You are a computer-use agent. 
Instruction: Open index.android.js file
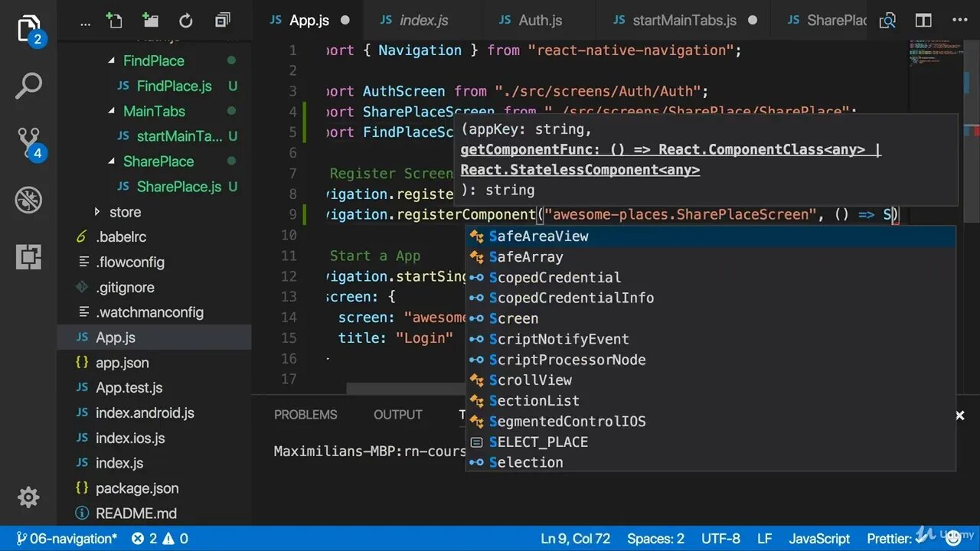pos(145,413)
